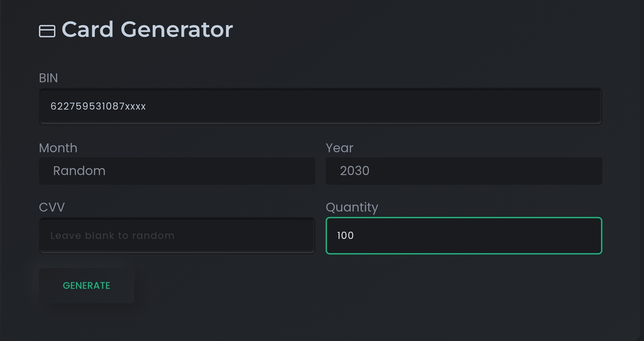This screenshot has height=341, width=644.
Task: Click the credit card icon beside the title
Action: [47, 31]
